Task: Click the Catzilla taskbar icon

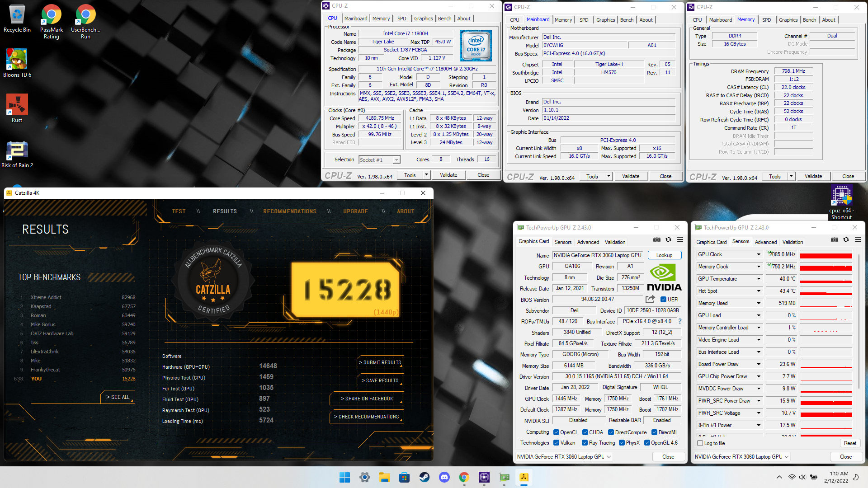Action: [524, 477]
